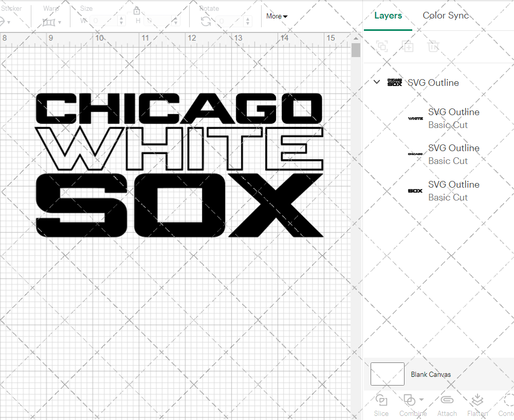
Task: Click the Group layers icon
Action: 382,46
